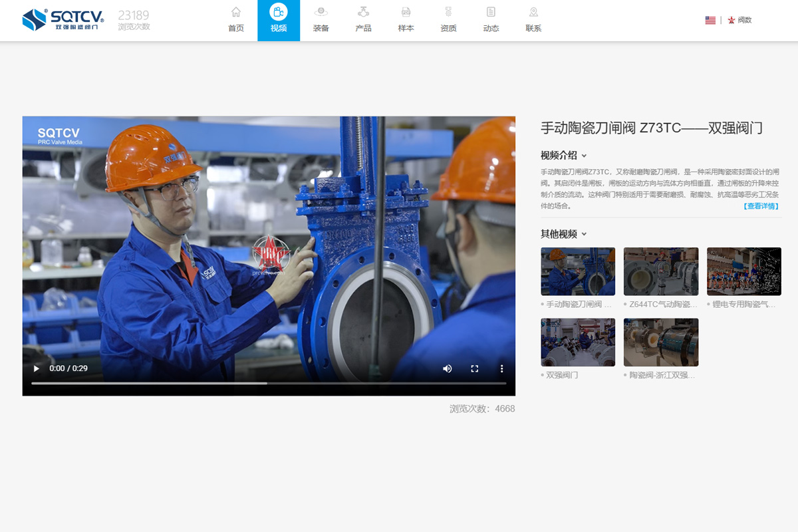798x532 pixels.
Task: Collapse the 视频介绍 section chevron
Action: (x=585, y=156)
